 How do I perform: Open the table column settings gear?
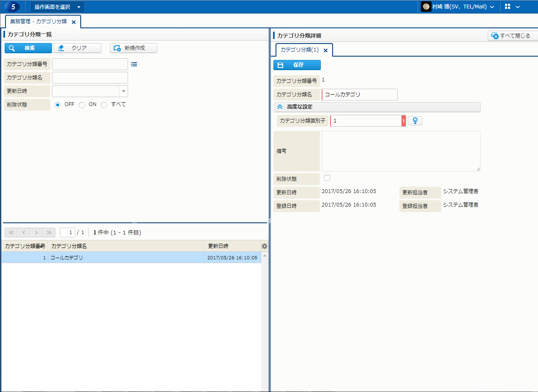[265, 246]
